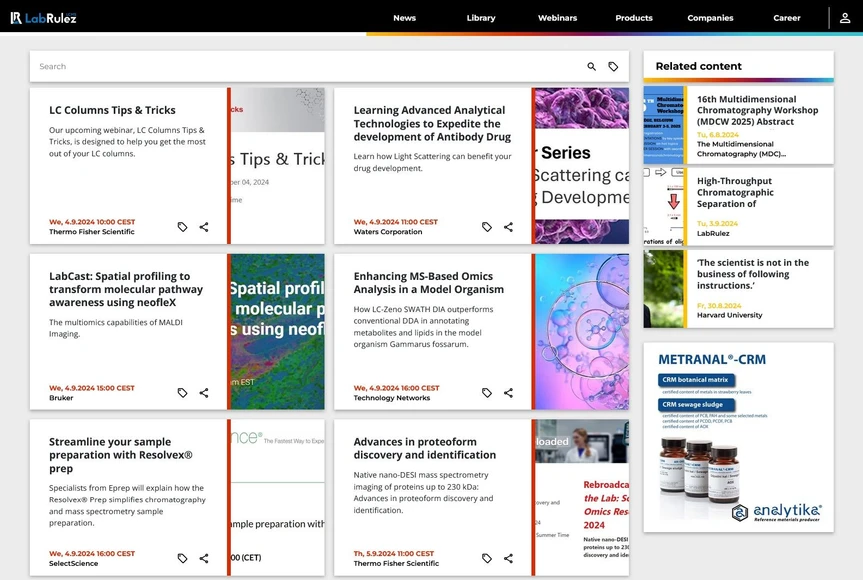Click 'Tu, 6.8.2024' date in related content

[x=718, y=134]
